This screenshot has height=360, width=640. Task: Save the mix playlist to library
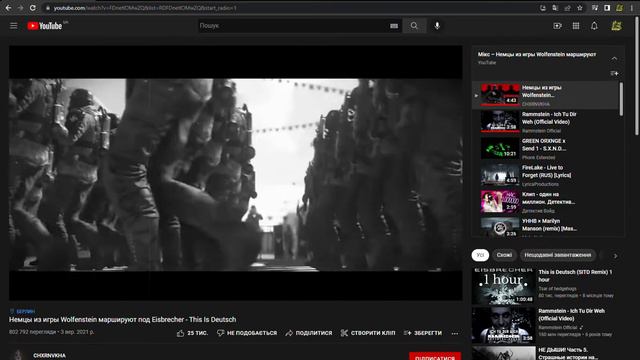(614, 73)
